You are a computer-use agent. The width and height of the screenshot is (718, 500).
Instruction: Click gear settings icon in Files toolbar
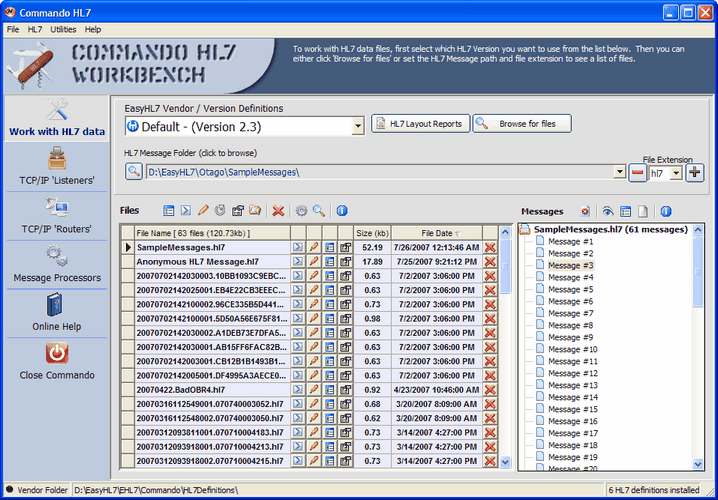pos(301,211)
